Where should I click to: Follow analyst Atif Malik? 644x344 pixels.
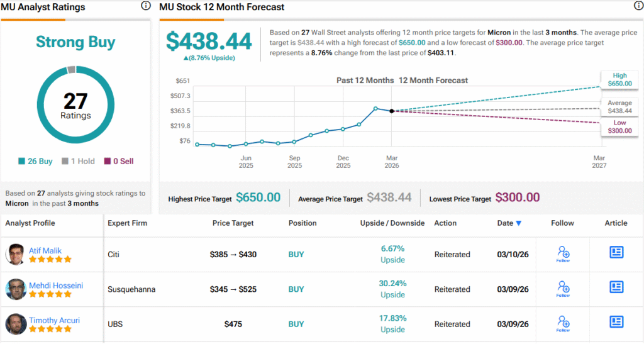coord(563,254)
